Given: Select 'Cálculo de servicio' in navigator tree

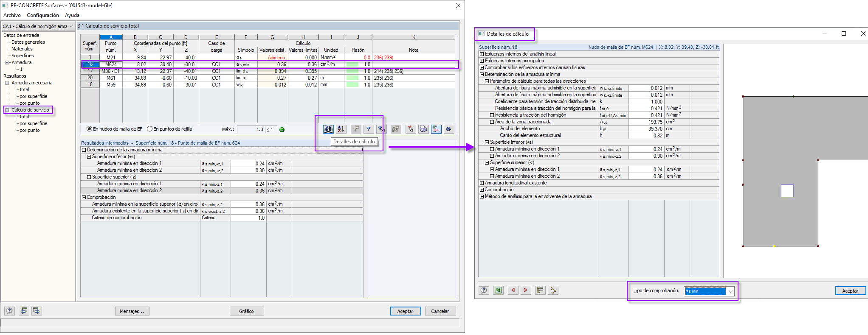Looking at the screenshot, I should tap(30, 110).
